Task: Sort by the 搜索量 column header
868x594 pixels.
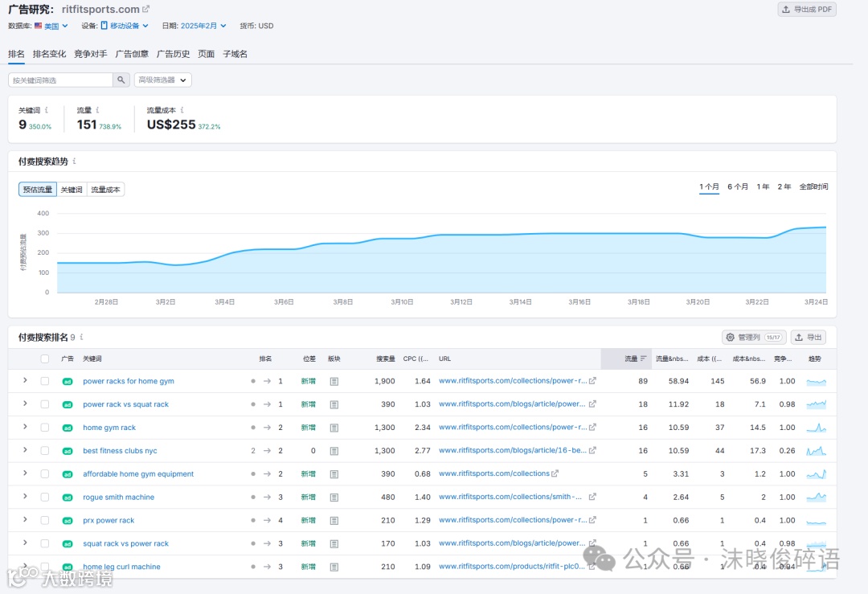Action: click(x=386, y=358)
